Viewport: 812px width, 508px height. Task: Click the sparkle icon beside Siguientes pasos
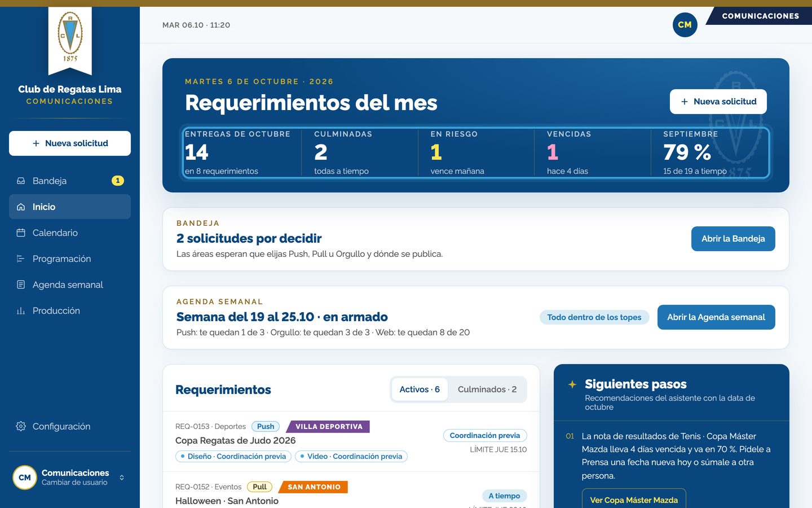[x=572, y=384]
